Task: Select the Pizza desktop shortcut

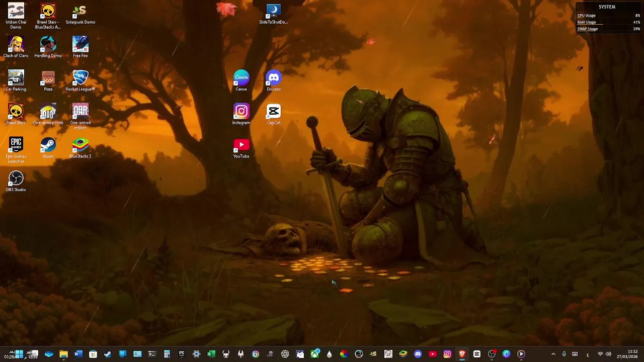Action: pos(48,81)
